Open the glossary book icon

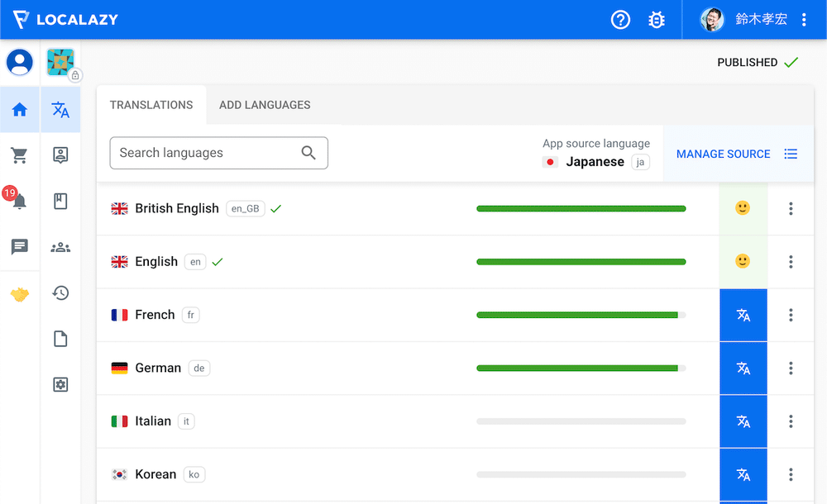(x=60, y=201)
